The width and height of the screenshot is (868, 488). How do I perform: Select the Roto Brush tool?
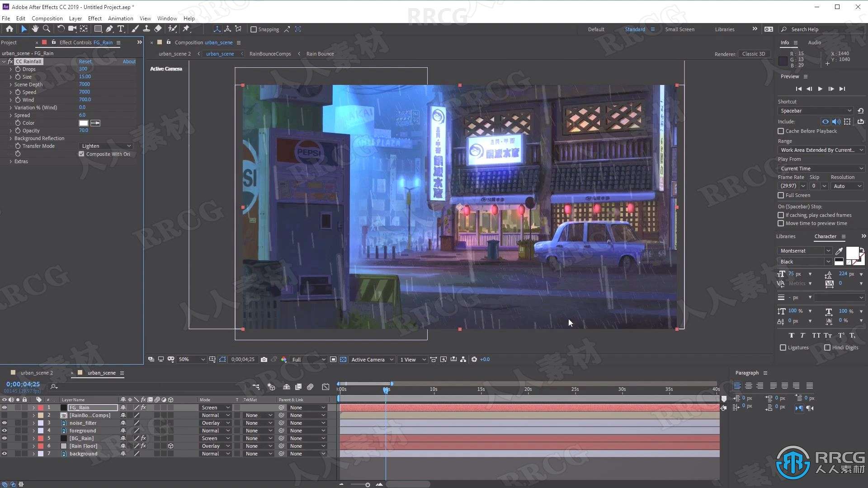pyautogui.click(x=172, y=29)
